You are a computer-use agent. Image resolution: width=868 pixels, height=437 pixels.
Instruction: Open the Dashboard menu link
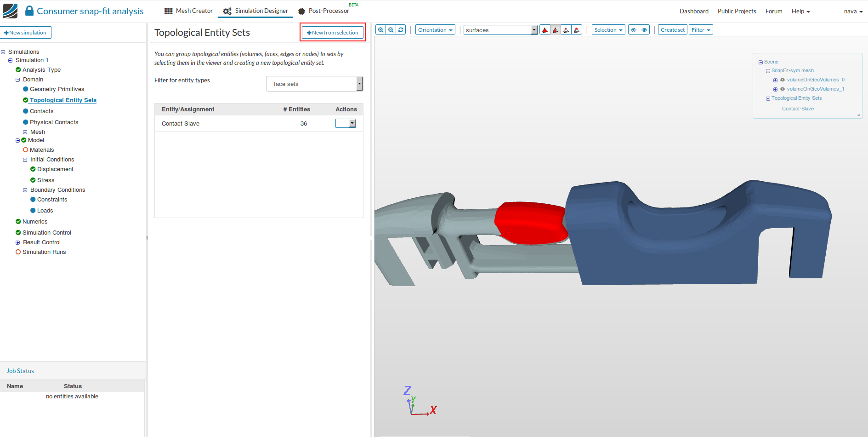coord(694,11)
